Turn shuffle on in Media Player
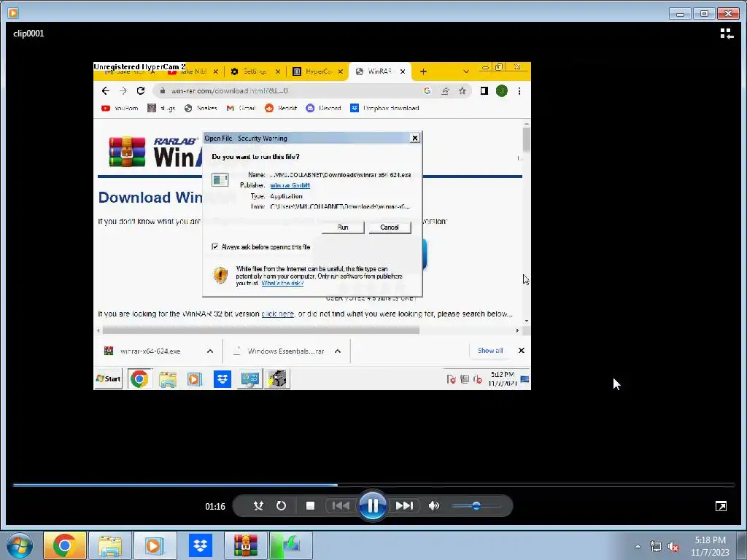This screenshot has width=747, height=560. tap(258, 506)
